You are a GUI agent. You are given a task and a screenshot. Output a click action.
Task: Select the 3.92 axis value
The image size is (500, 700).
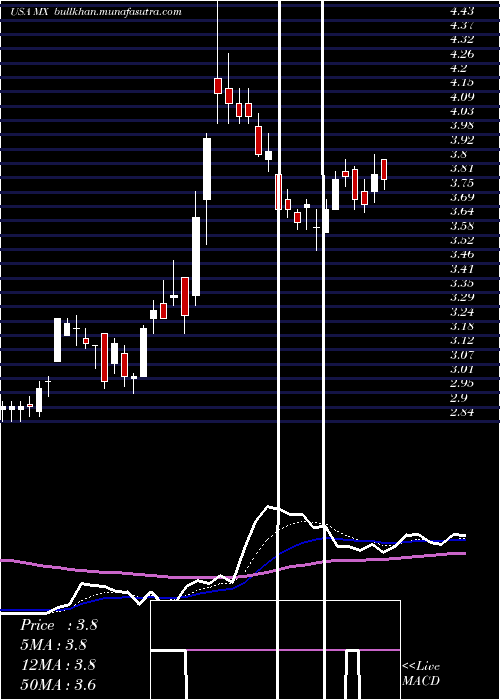point(462,140)
